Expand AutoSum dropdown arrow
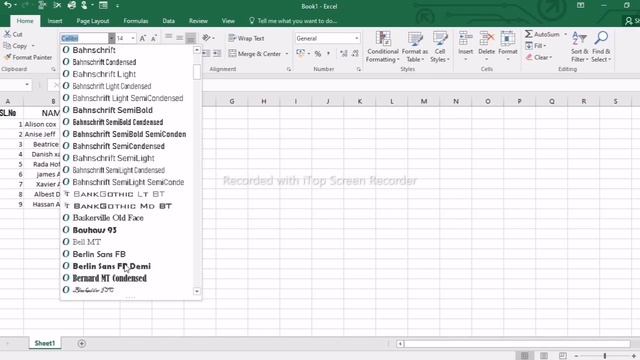640x360 pixels. coord(565,34)
